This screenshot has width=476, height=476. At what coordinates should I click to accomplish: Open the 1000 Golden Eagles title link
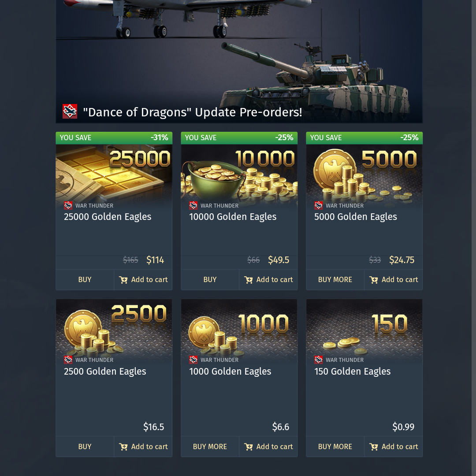230,371
